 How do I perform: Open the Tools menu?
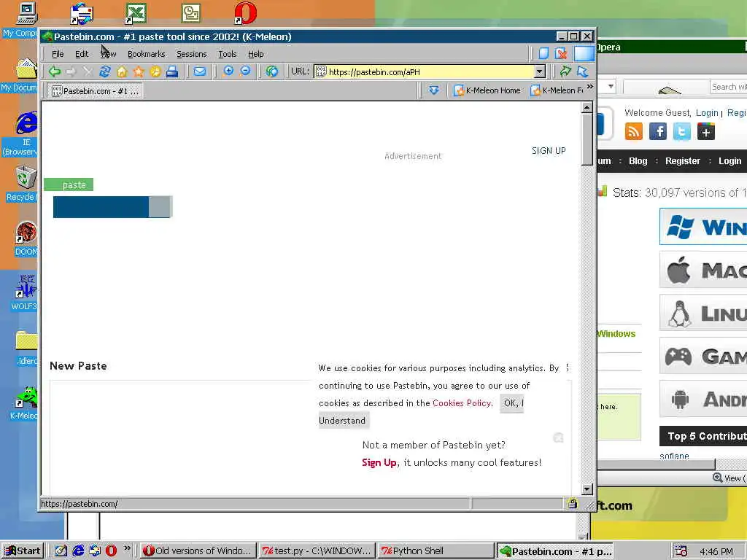click(228, 54)
